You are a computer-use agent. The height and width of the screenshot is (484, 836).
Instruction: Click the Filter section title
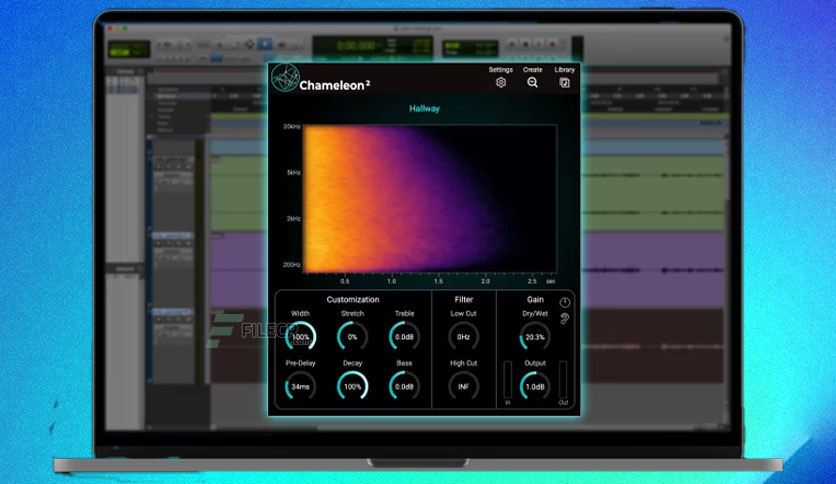464,300
